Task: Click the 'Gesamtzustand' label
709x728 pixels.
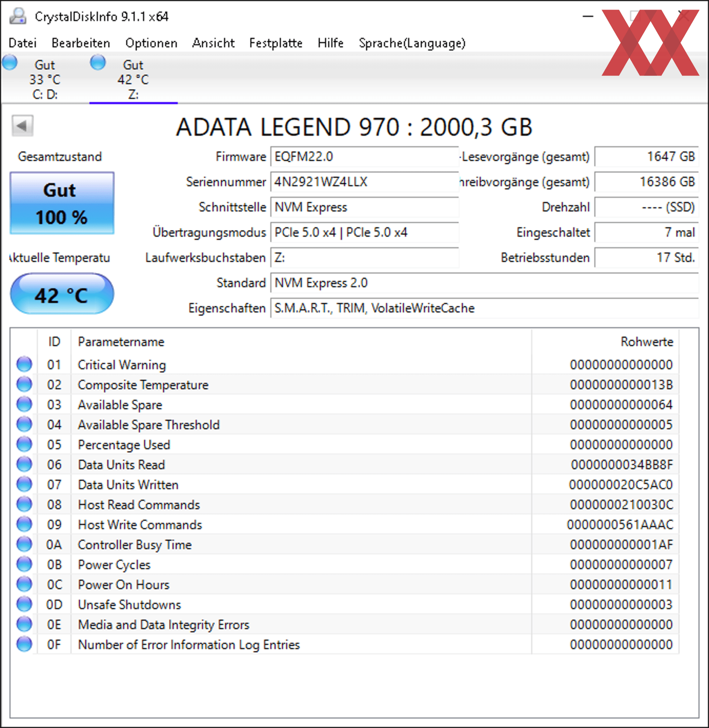Action: [x=59, y=157]
